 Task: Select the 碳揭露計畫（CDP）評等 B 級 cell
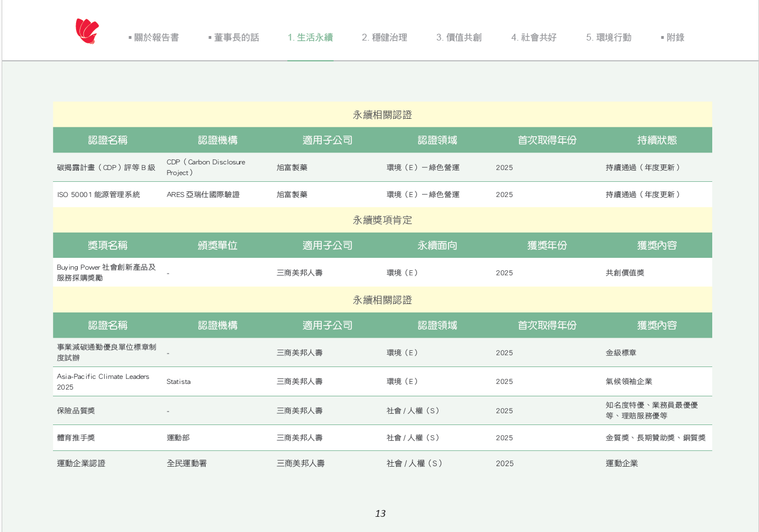click(x=106, y=168)
